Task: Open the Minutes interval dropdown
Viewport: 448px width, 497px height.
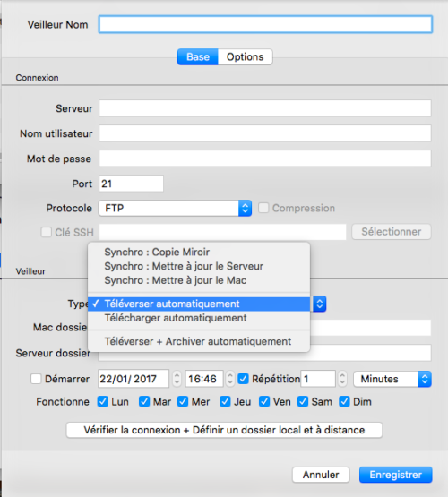Action: 392,379
